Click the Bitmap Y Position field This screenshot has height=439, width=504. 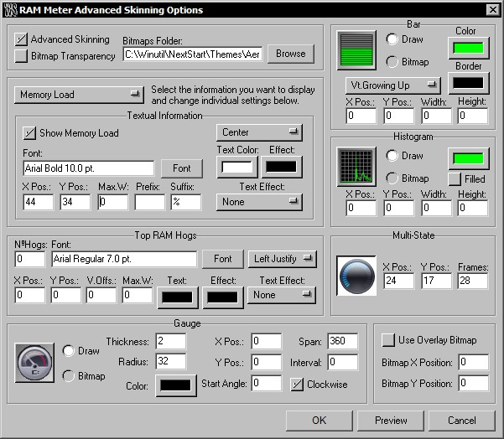[x=474, y=383]
